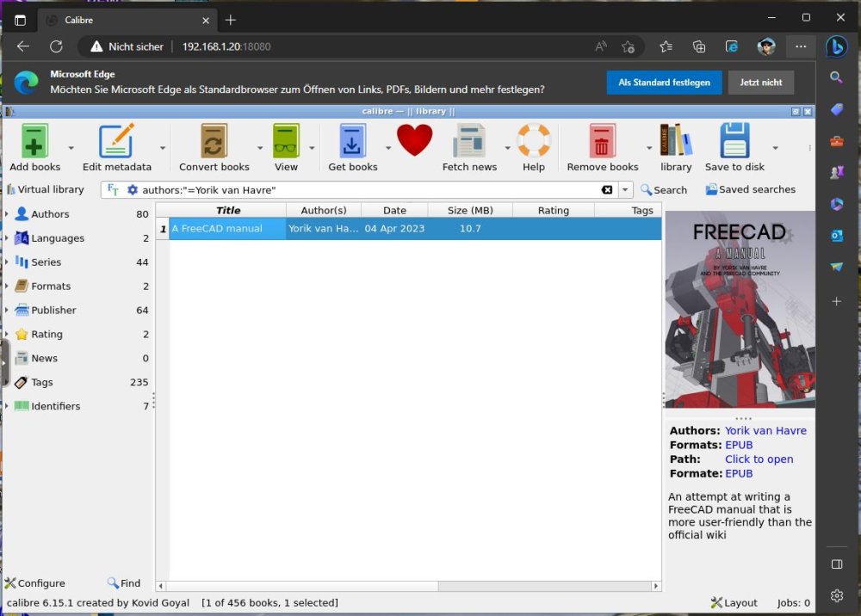861x616 pixels.
Task: Select the Fetch news icon
Action: pyautogui.click(x=469, y=141)
